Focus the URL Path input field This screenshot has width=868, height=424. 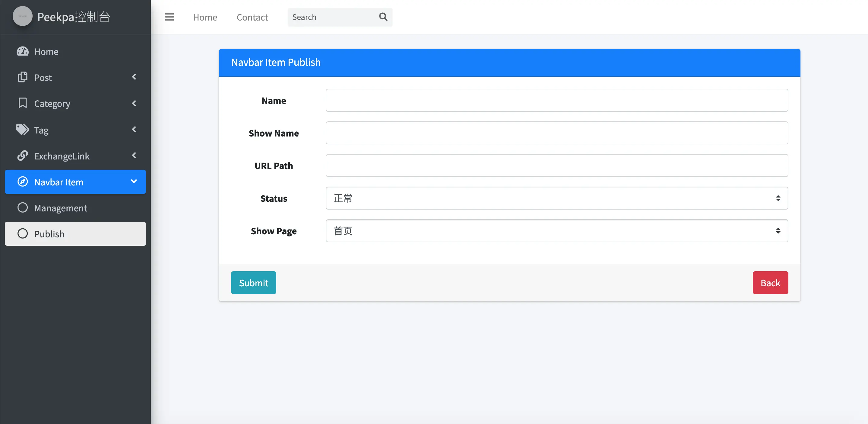[x=556, y=165]
